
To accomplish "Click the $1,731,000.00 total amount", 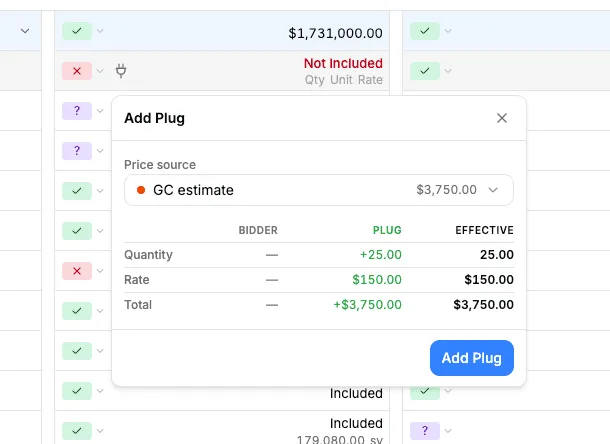I will pos(335,33).
